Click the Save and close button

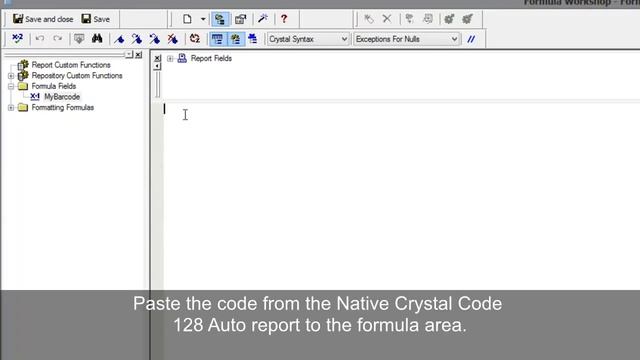click(x=43, y=19)
